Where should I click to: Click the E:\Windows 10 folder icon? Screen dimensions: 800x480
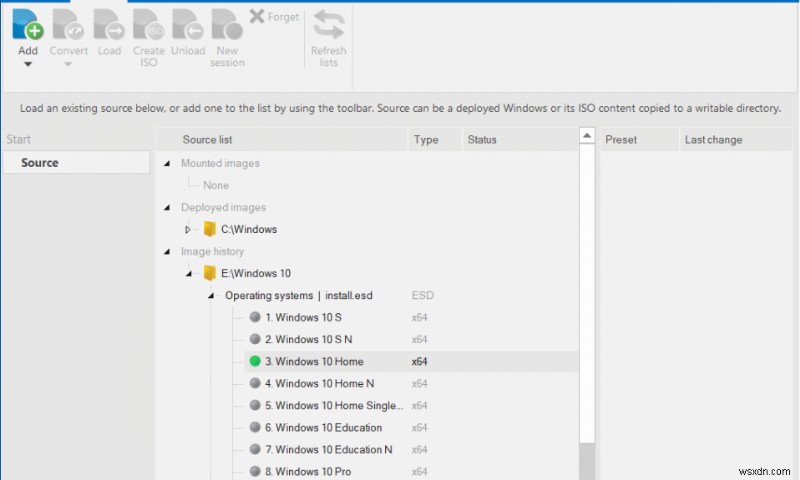click(209, 273)
